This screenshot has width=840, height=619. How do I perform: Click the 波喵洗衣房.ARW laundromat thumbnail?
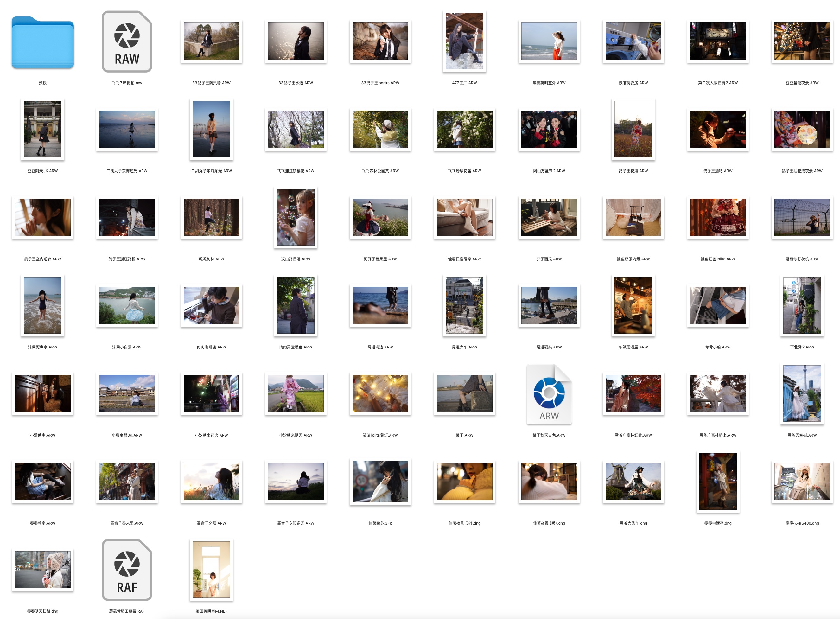pyautogui.click(x=633, y=41)
